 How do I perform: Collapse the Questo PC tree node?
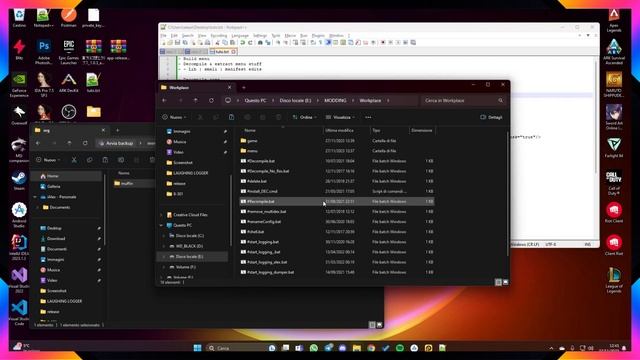(x=161, y=225)
